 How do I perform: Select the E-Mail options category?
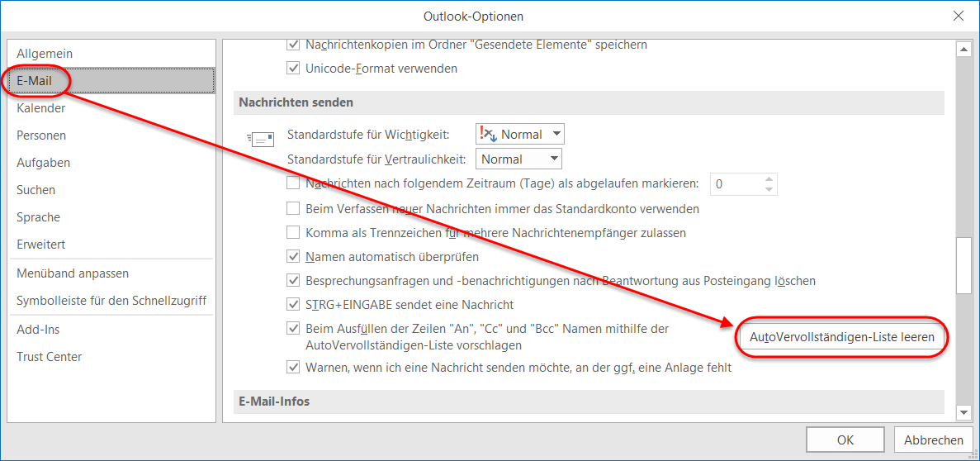(112, 81)
